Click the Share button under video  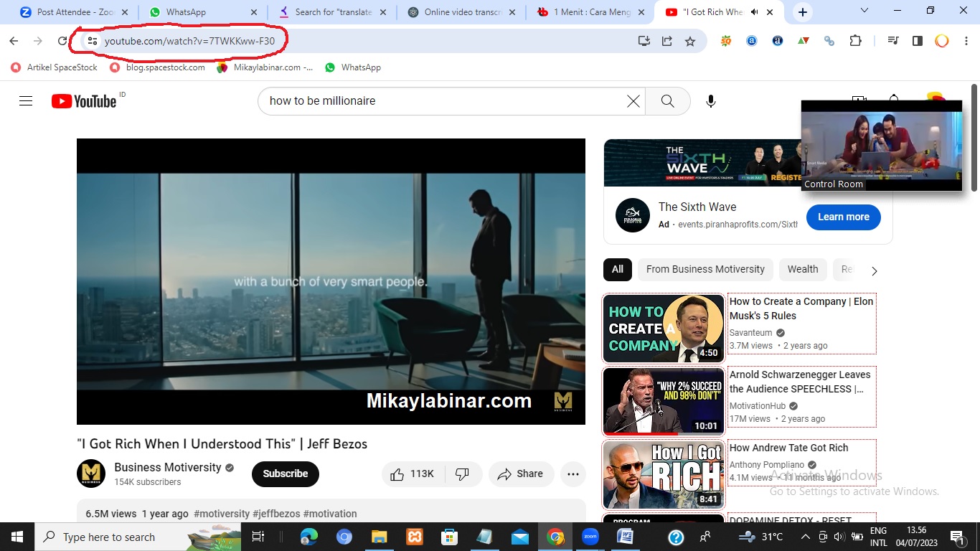[x=521, y=474]
